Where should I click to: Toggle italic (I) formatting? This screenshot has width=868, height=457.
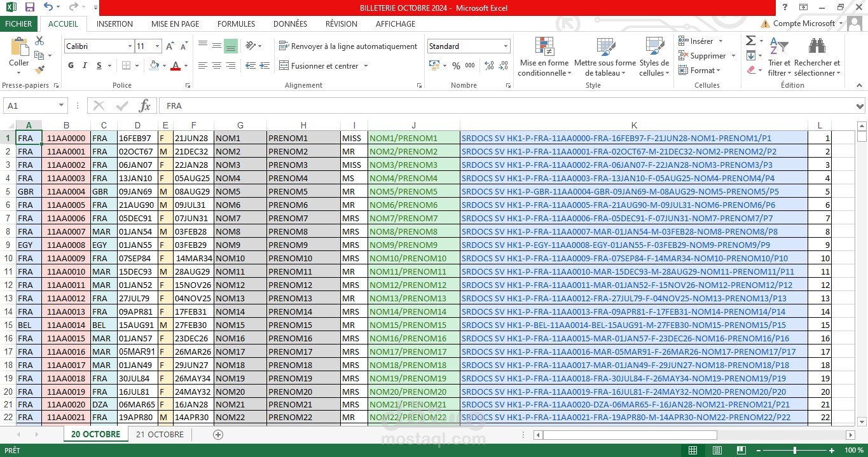pos(85,65)
